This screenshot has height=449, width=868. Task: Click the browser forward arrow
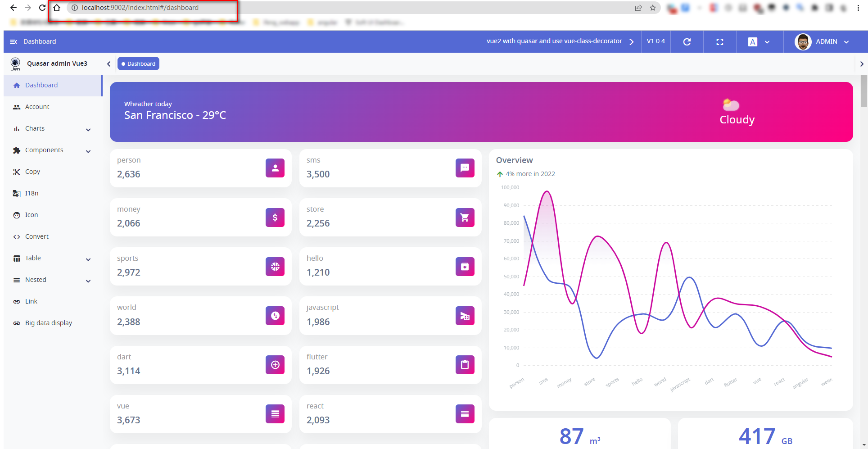click(28, 8)
